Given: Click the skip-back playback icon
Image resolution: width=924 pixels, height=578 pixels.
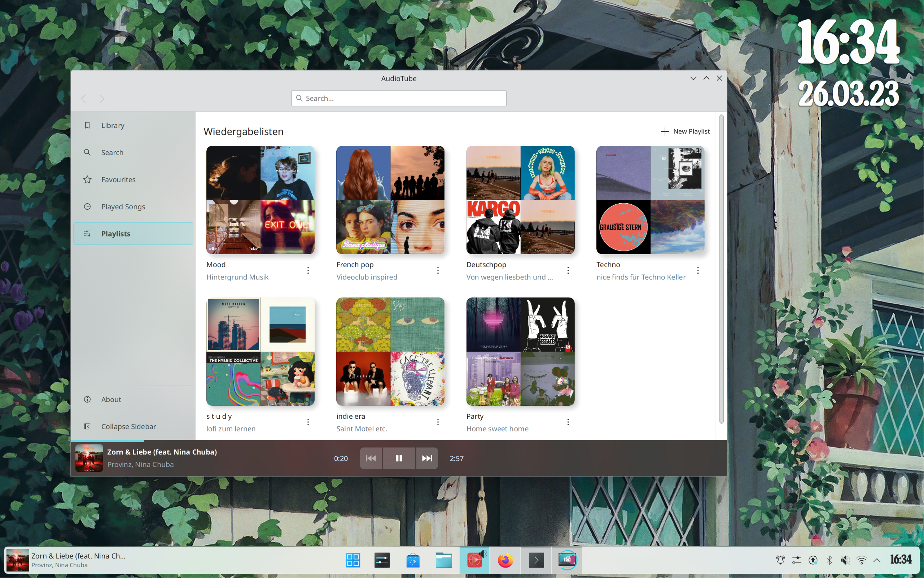Looking at the screenshot, I should (371, 458).
